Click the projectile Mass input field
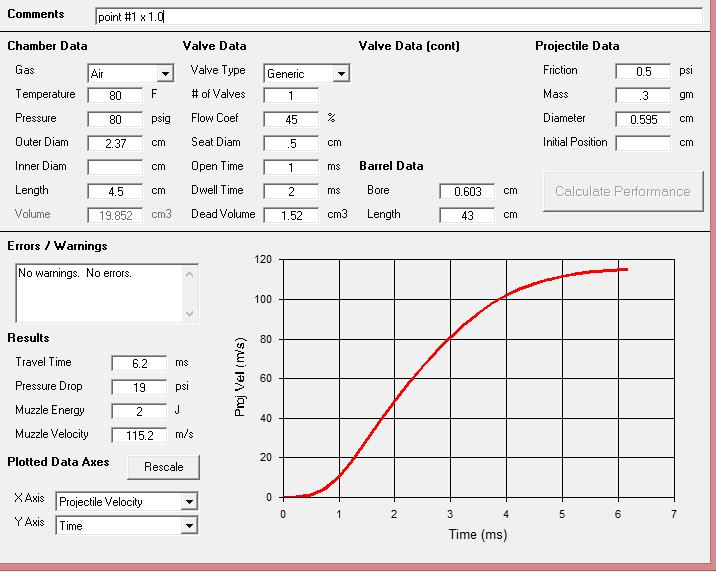 (x=643, y=96)
